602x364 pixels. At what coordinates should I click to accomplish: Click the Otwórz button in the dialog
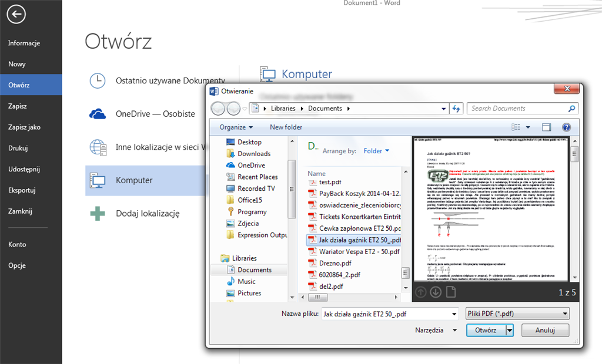tap(486, 331)
